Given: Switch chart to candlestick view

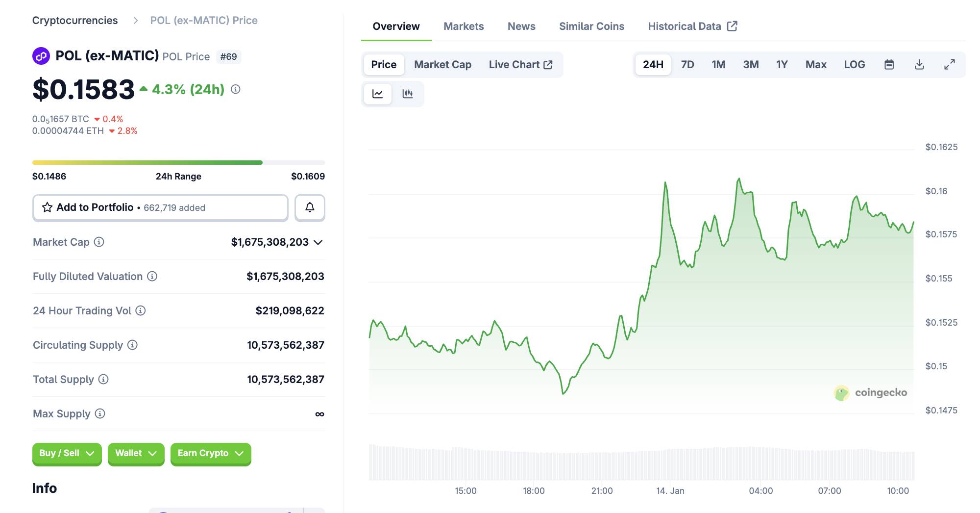Looking at the screenshot, I should click(x=408, y=94).
